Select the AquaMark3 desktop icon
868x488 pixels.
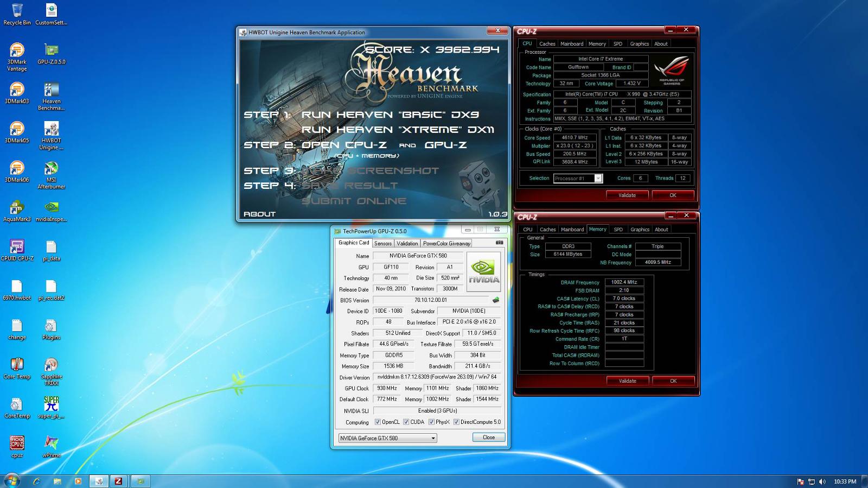click(x=17, y=211)
